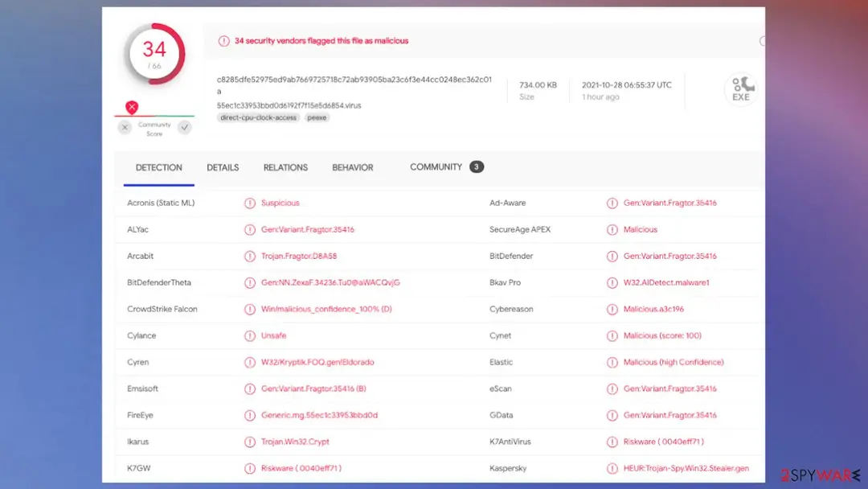Click the 34/66 detection score gauge

click(x=154, y=54)
